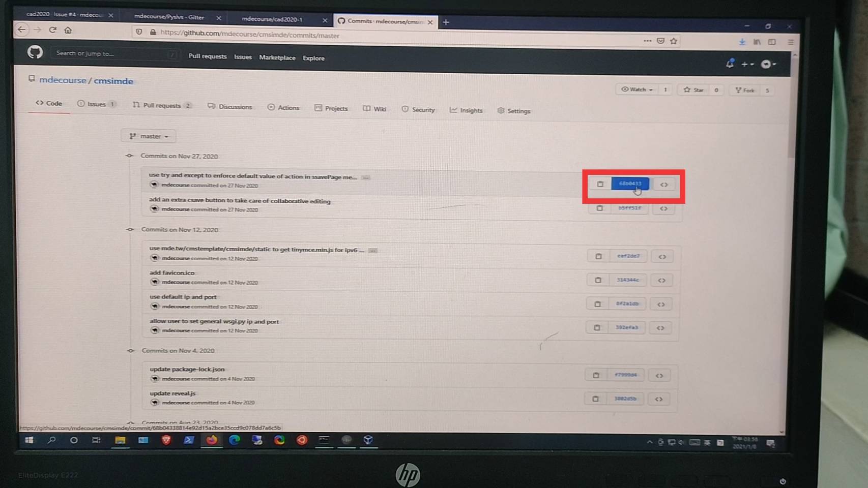Browse repository at commit 8f2a1db
The width and height of the screenshot is (868, 488).
coord(661,304)
